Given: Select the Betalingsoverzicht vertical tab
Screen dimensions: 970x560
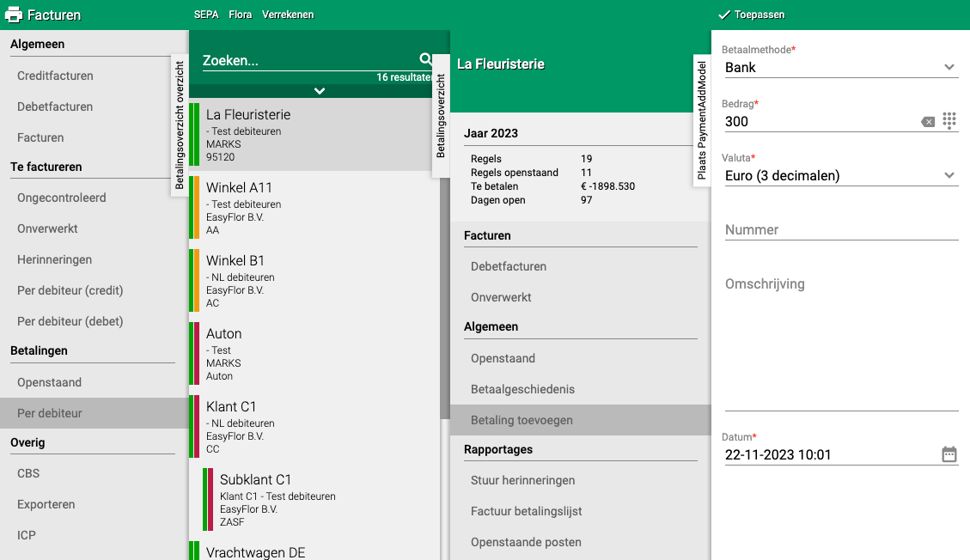Looking at the screenshot, I should [x=441, y=116].
